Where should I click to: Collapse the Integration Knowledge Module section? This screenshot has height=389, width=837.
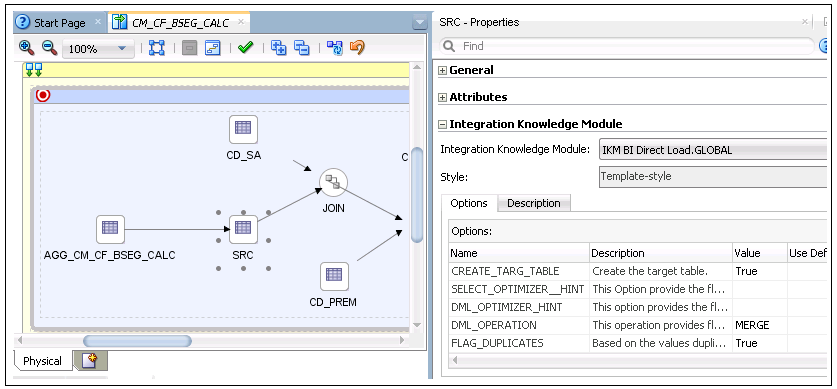click(443, 125)
